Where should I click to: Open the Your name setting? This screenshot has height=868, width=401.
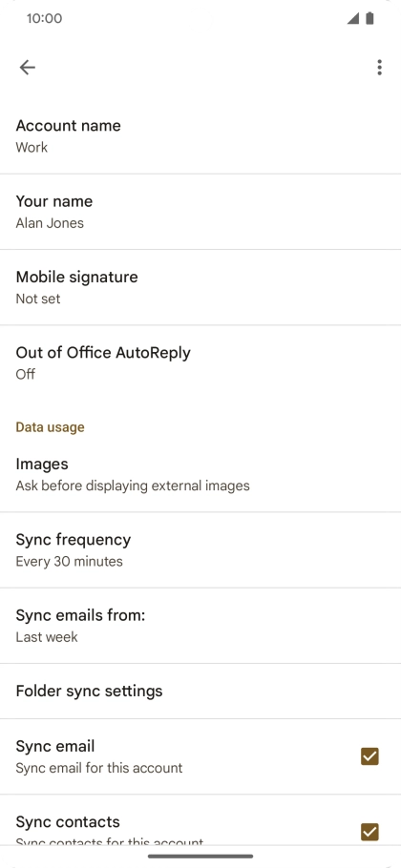(200, 212)
